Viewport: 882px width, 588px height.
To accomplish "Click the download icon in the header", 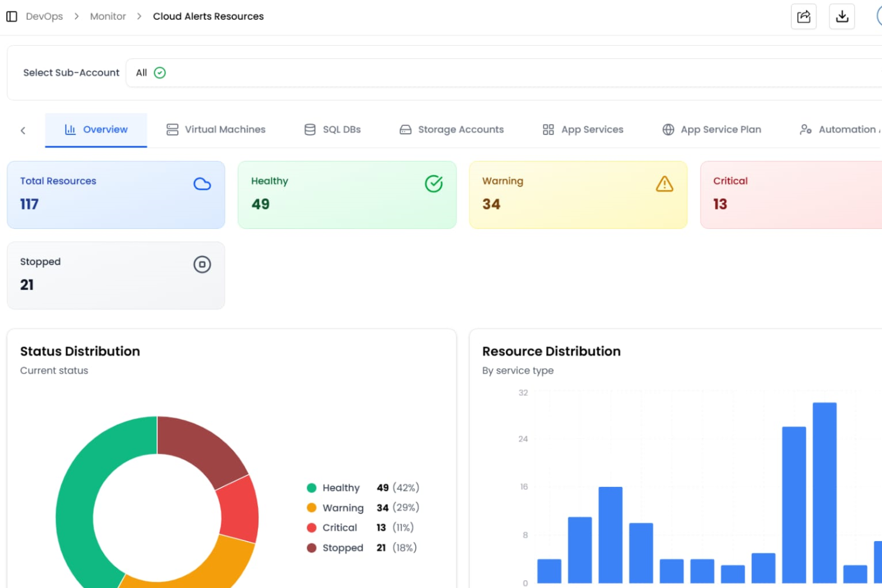I will tap(842, 16).
